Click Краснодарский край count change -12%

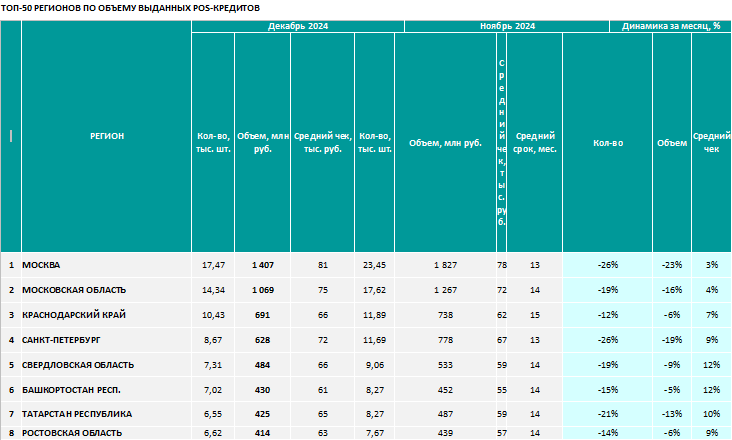click(x=608, y=315)
